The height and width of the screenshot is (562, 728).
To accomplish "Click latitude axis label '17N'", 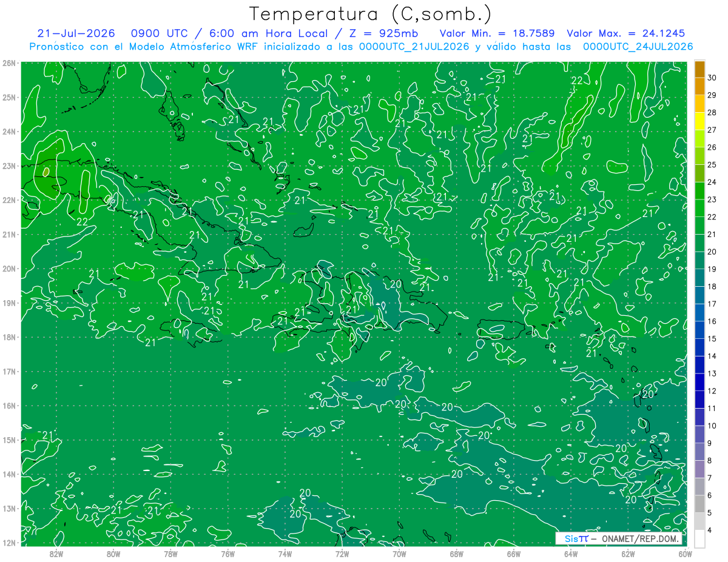I will pyautogui.click(x=8, y=371).
